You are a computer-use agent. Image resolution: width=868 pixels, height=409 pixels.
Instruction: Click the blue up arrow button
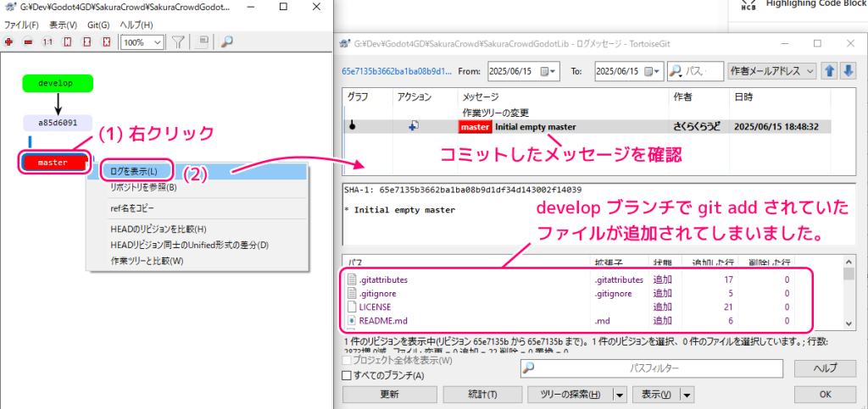click(828, 71)
